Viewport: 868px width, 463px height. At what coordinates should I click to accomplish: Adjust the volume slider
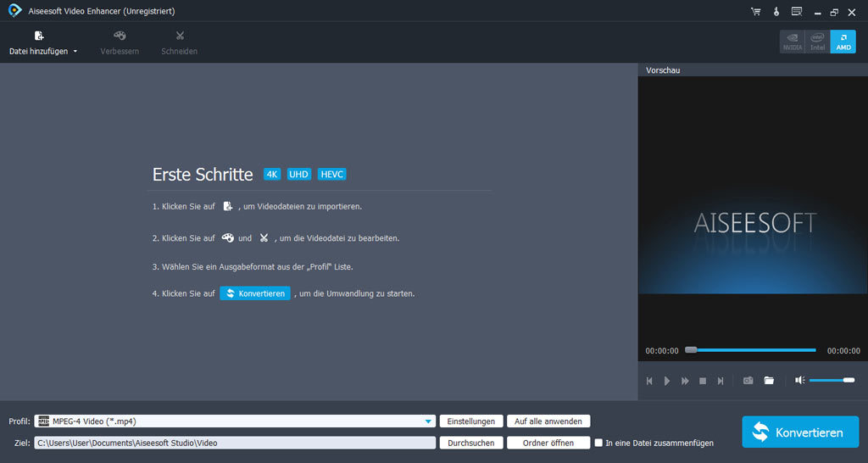point(832,380)
